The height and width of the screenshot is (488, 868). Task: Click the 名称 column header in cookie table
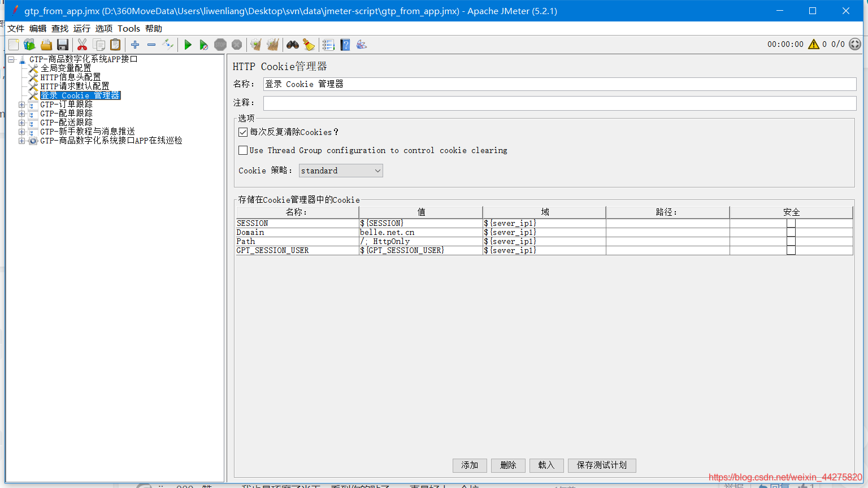pyautogui.click(x=297, y=212)
